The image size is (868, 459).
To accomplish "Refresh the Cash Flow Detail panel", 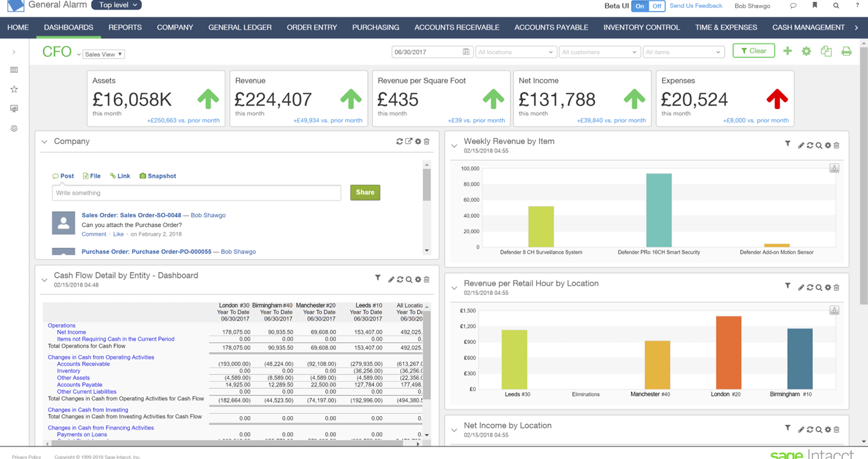I will tap(400, 280).
